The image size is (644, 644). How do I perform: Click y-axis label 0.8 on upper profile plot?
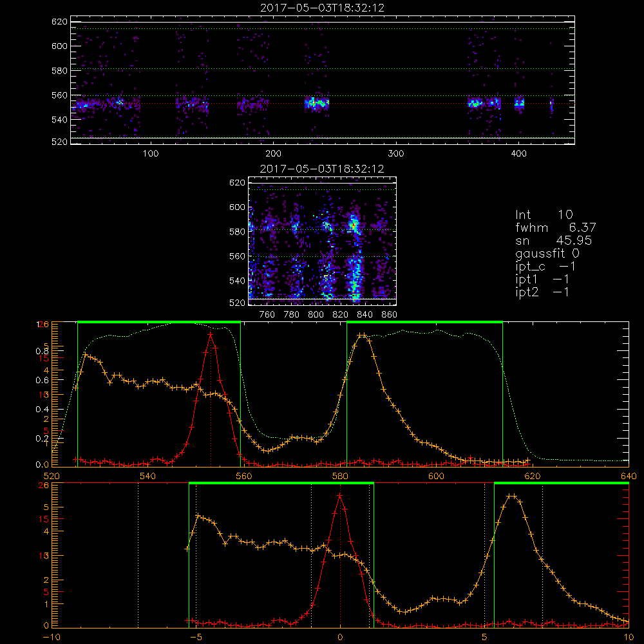pyautogui.click(x=42, y=351)
